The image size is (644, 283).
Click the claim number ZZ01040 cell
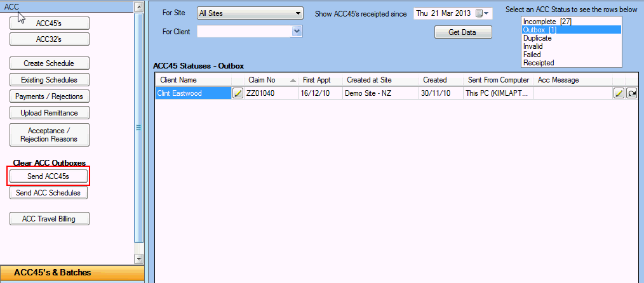pos(271,93)
